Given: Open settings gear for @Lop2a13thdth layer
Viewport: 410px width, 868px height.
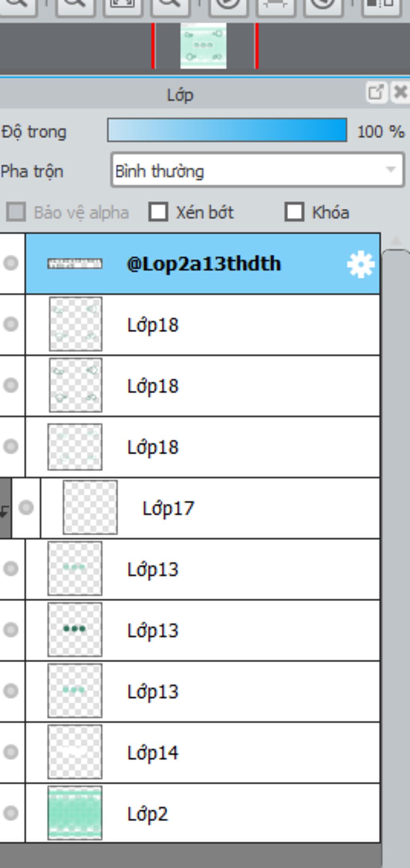Looking at the screenshot, I should (x=361, y=264).
